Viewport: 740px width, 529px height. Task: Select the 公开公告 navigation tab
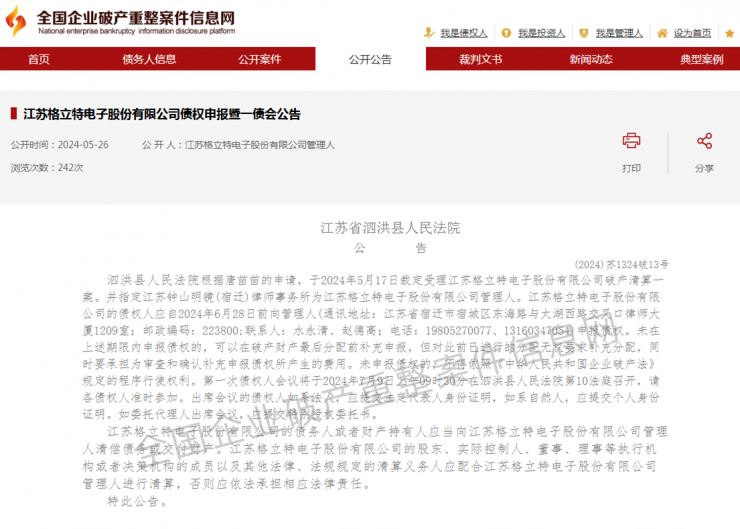[370, 60]
